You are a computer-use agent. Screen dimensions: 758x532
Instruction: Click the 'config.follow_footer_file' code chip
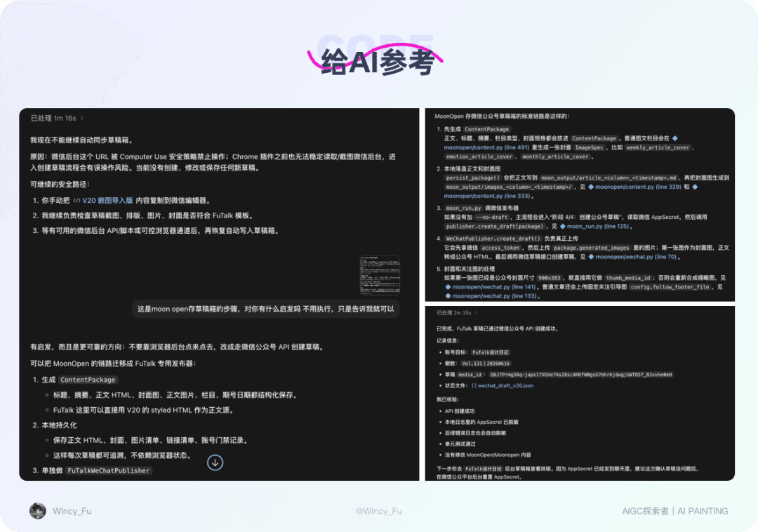coord(670,287)
